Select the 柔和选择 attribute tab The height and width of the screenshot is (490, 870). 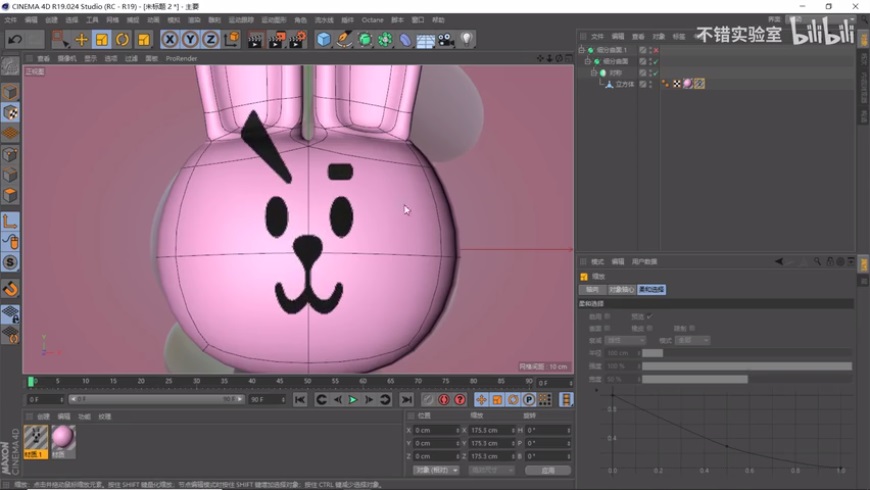pyautogui.click(x=651, y=290)
